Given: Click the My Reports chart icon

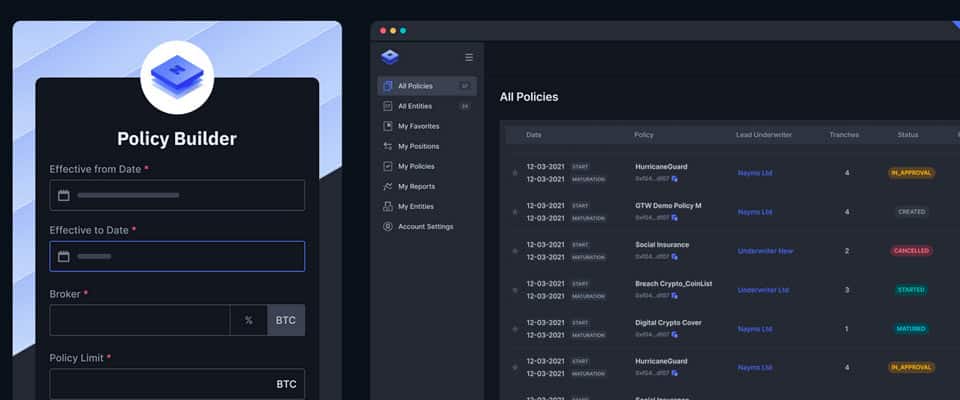Looking at the screenshot, I should pos(388,186).
